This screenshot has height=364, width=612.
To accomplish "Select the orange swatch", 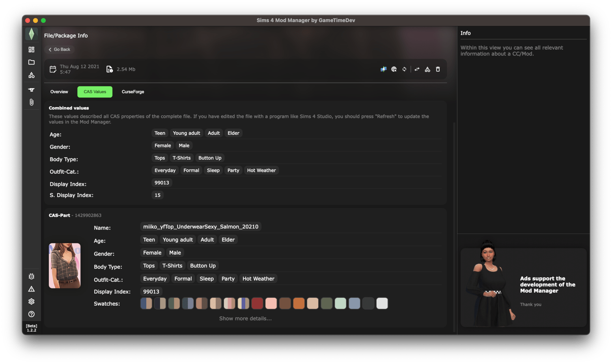I will pos(299,303).
